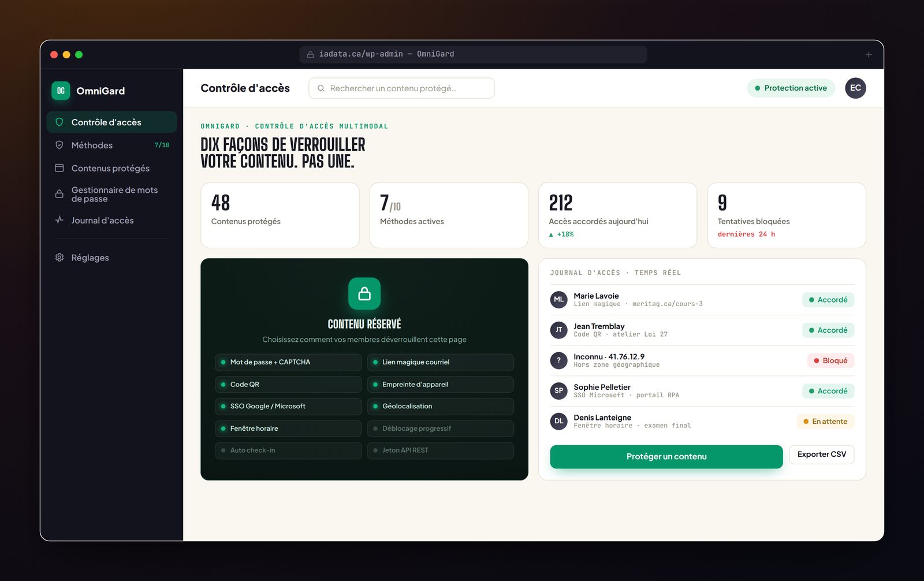Toggle the Mot de passe + CAPTCHA method
This screenshot has width=924, height=581.
coord(288,362)
